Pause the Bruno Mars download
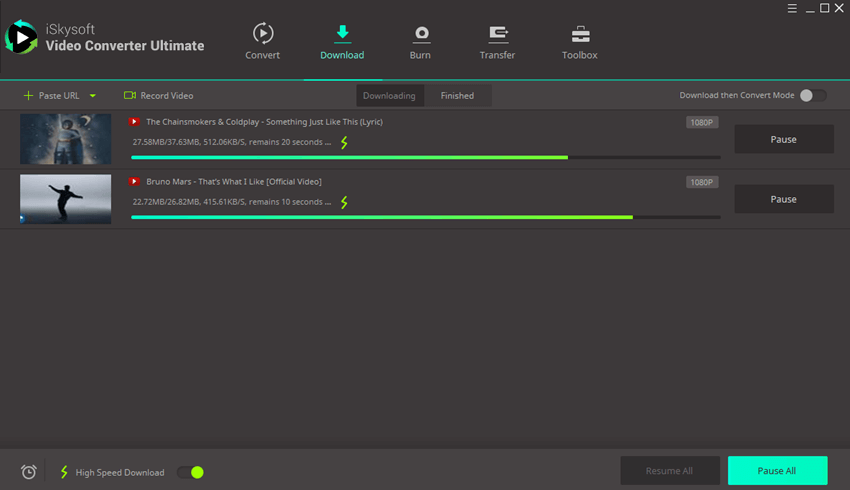This screenshot has height=490, width=850. pos(783,199)
